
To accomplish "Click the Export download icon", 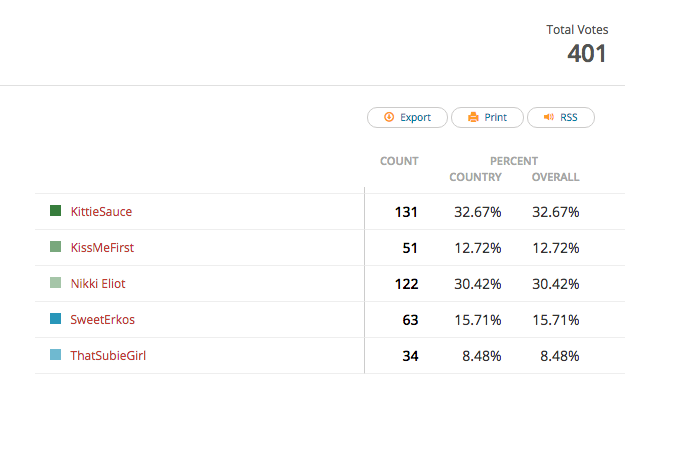I will click(x=389, y=117).
